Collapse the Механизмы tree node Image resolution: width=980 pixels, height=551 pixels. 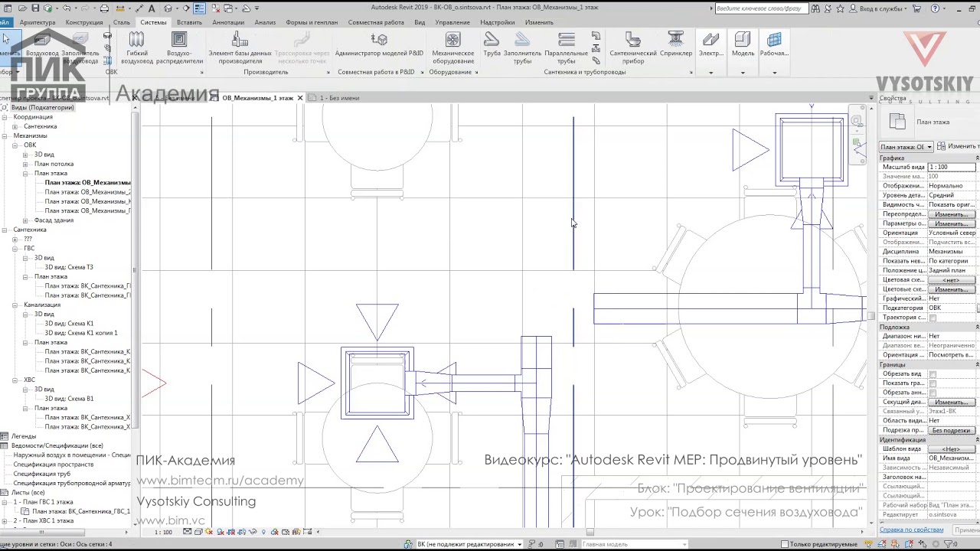coord(5,135)
